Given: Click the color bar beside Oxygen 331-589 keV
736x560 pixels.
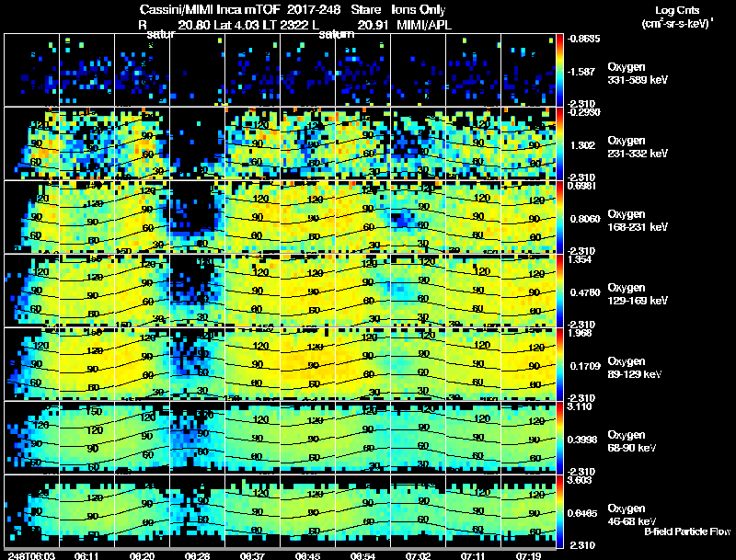Looking at the screenshot, I should click(x=559, y=70).
